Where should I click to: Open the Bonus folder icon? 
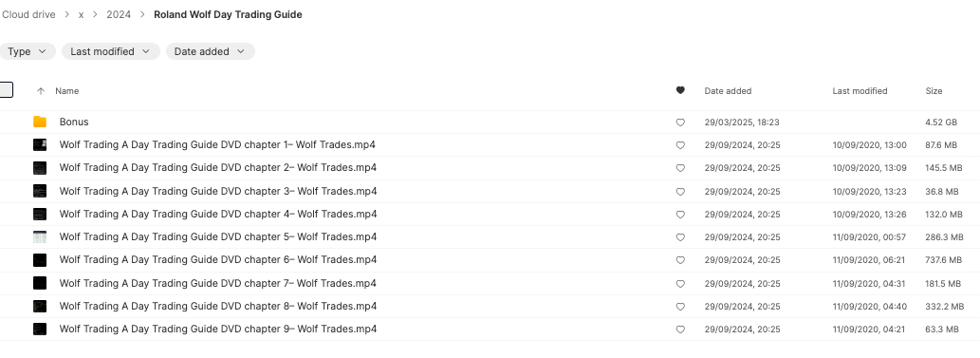coord(40,122)
